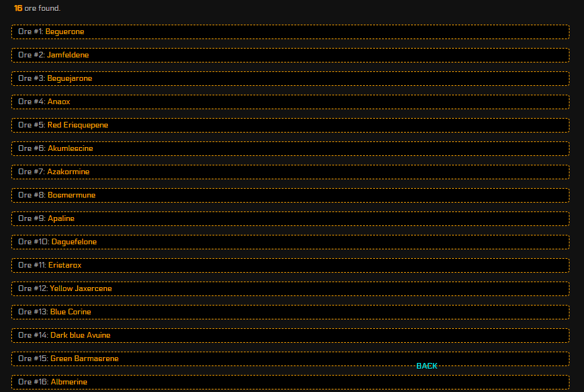Select the Ore #1 Beguerone row
Screen dimensions: 584x392
point(290,32)
